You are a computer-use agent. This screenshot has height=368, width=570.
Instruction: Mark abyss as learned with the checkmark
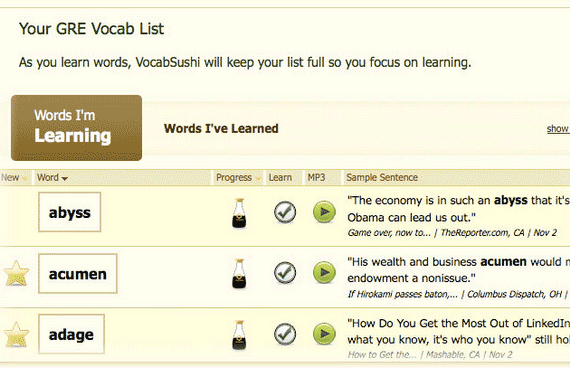click(x=285, y=212)
